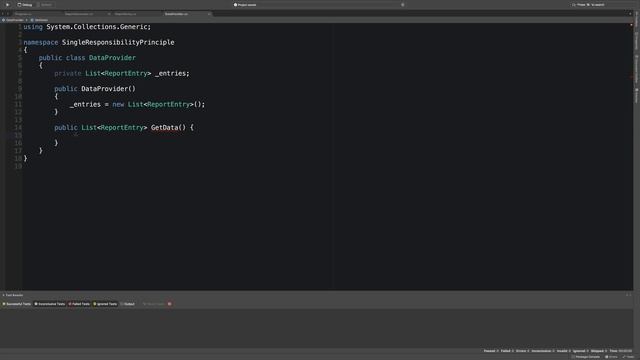640x360 pixels.
Task: Click the editor tab list dropdown arrow at the right
Action: (630, 14)
